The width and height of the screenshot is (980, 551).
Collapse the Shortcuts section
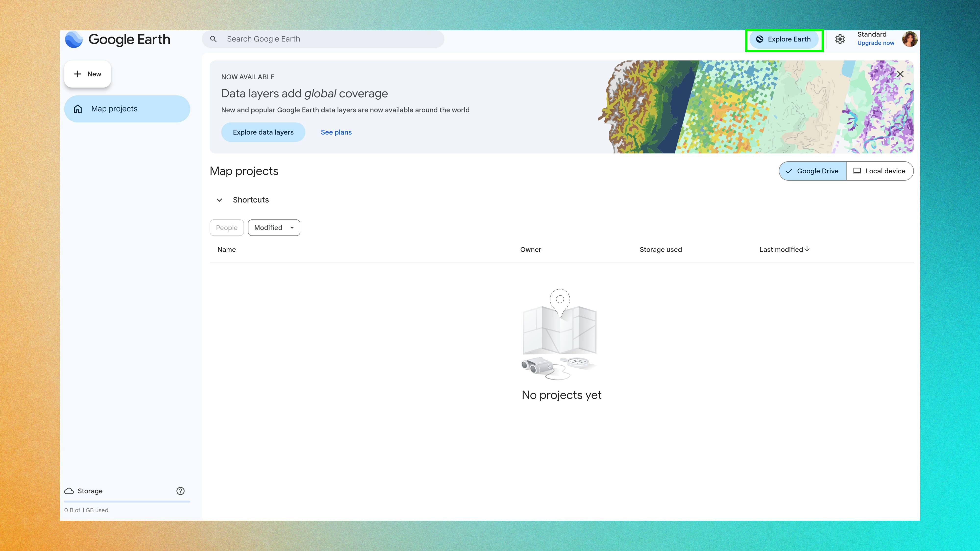click(x=220, y=200)
